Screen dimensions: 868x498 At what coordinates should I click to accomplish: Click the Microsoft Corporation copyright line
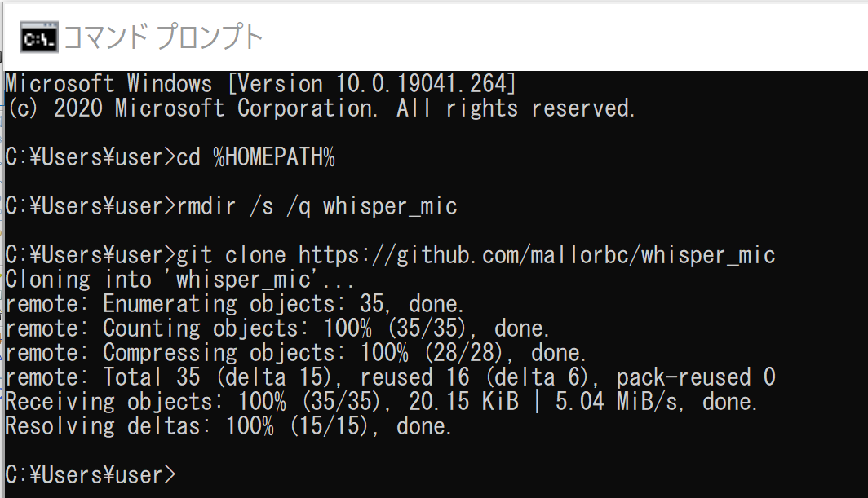pos(321,108)
